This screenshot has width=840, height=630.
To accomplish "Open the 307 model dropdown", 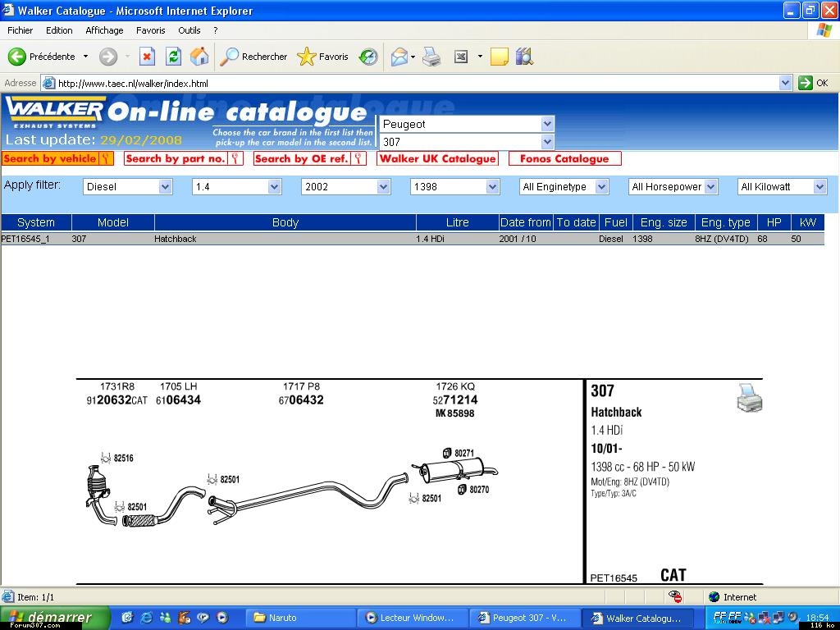I will (x=547, y=142).
